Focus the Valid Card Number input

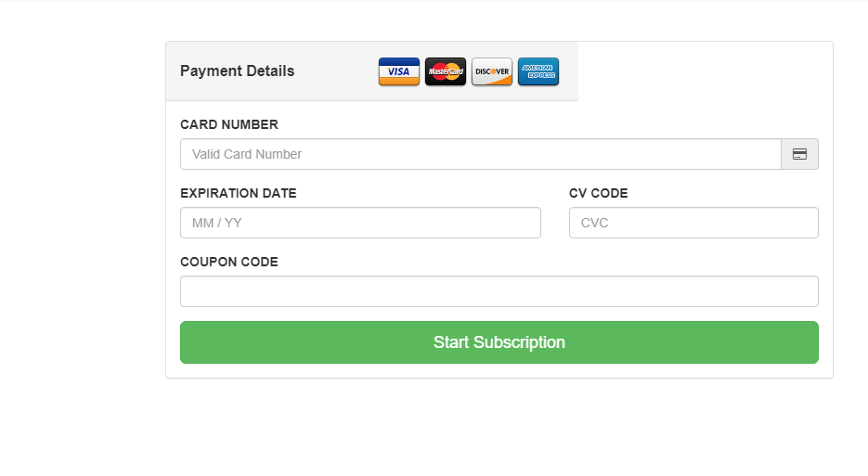[480, 154]
